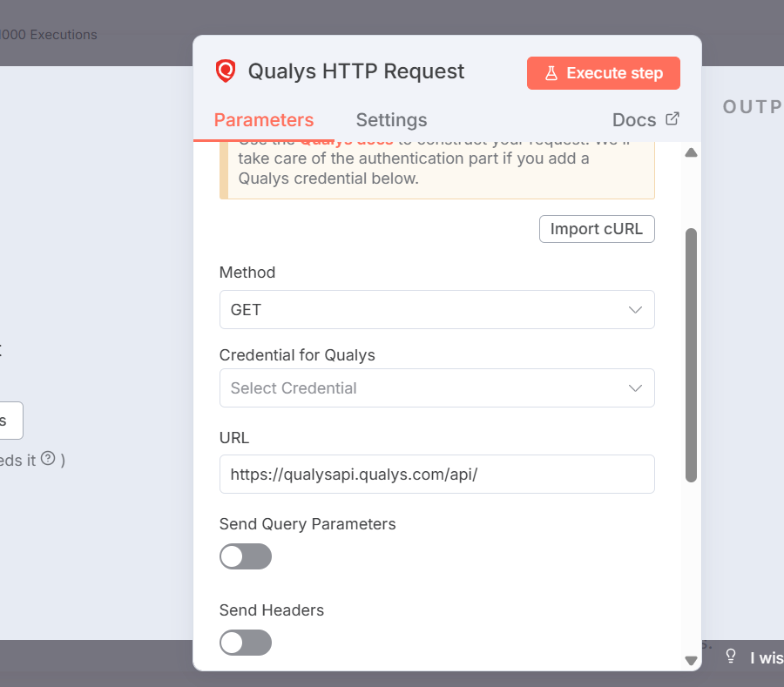This screenshot has width=784, height=687.
Task: Turn on the Send Headers switch
Action: point(246,643)
